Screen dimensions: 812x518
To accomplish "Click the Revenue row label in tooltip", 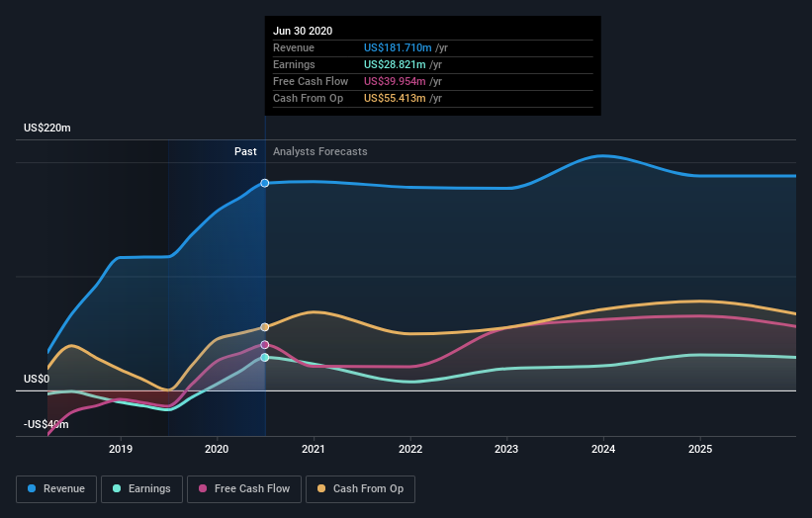I will click(x=294, y=47).
